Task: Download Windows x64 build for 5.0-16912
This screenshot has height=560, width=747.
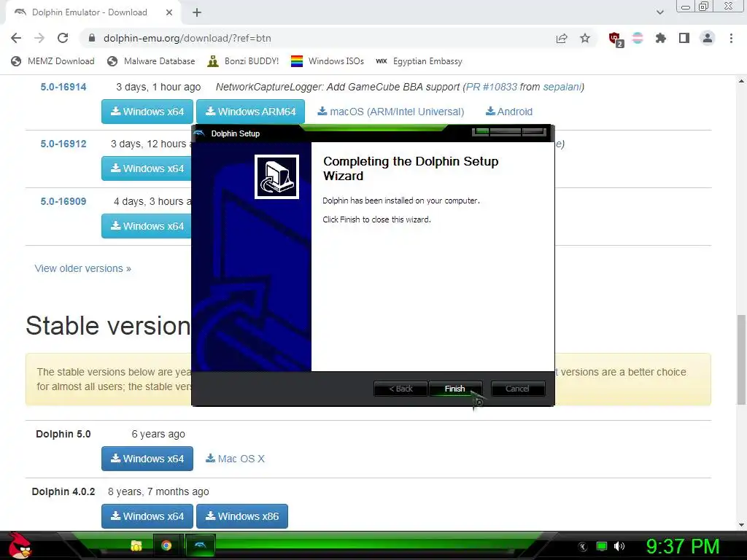Action: click(147, 168)
